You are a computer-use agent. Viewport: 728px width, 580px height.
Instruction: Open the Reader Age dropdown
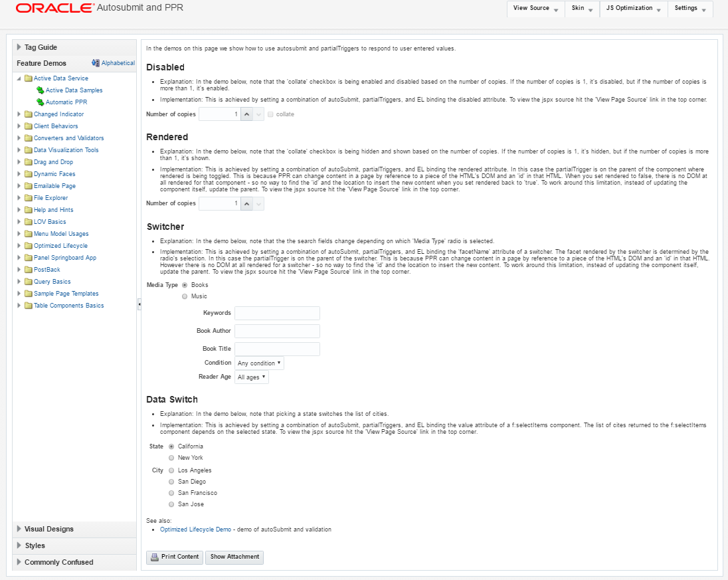pyautogui.click(x=252, y=377)
